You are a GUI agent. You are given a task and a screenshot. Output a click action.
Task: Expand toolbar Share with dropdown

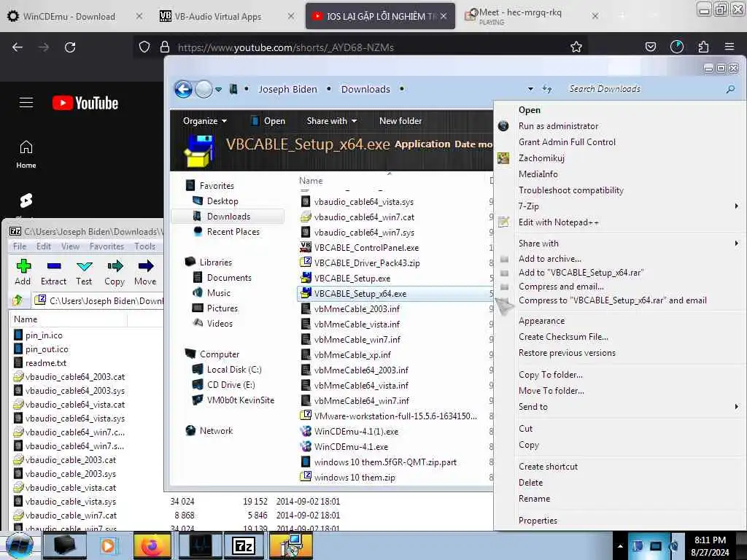pyautogui.click(x=332, y=121)
